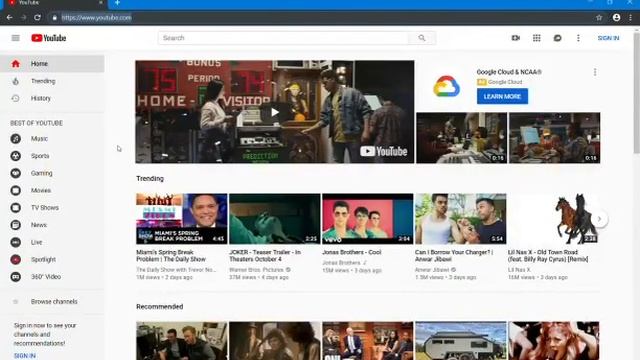Bookmark this page with the star
640x360 pixels.
599,18
